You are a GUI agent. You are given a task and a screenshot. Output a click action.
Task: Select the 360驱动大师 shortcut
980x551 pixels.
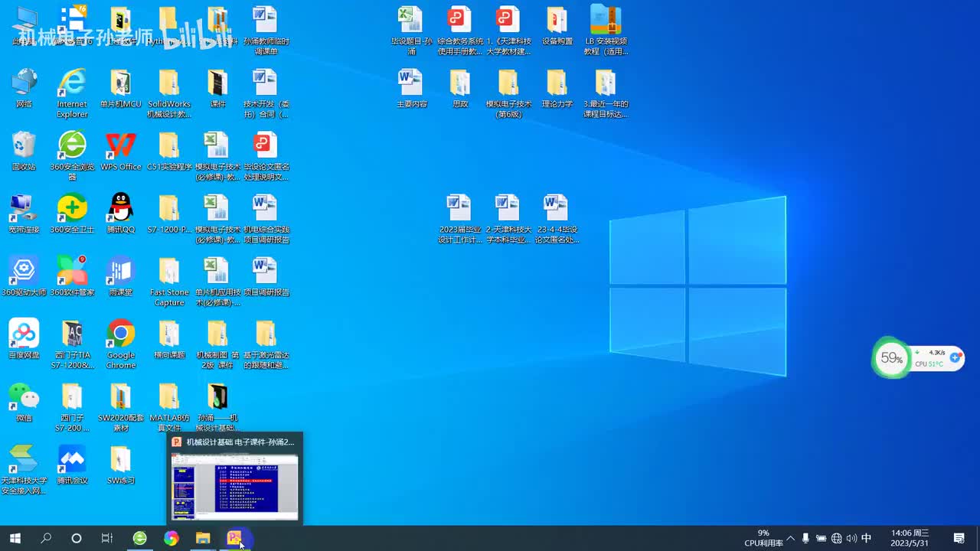pyautogui.click(x=24, y=277)
